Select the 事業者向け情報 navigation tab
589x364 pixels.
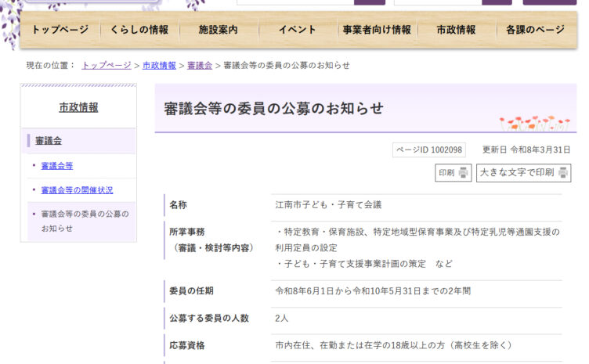376,30
